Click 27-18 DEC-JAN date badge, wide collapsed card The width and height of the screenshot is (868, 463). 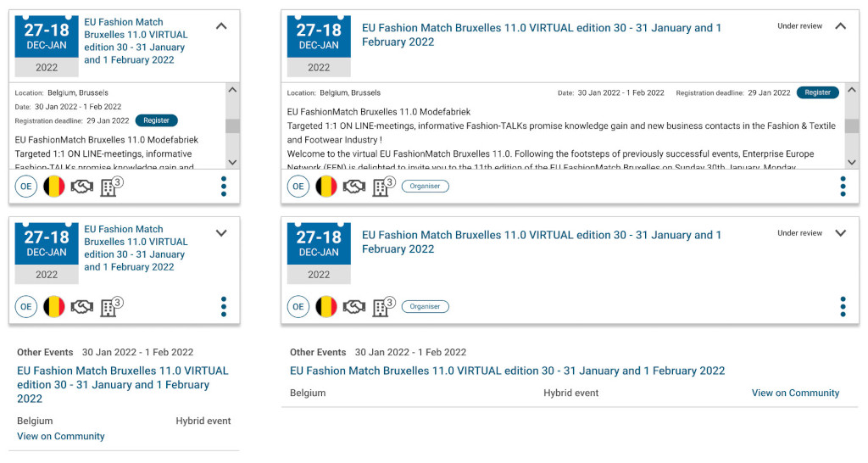[x=319, y=253]
